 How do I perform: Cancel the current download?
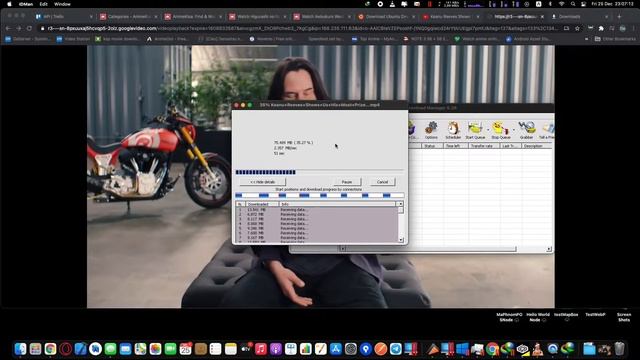(382, 182)
